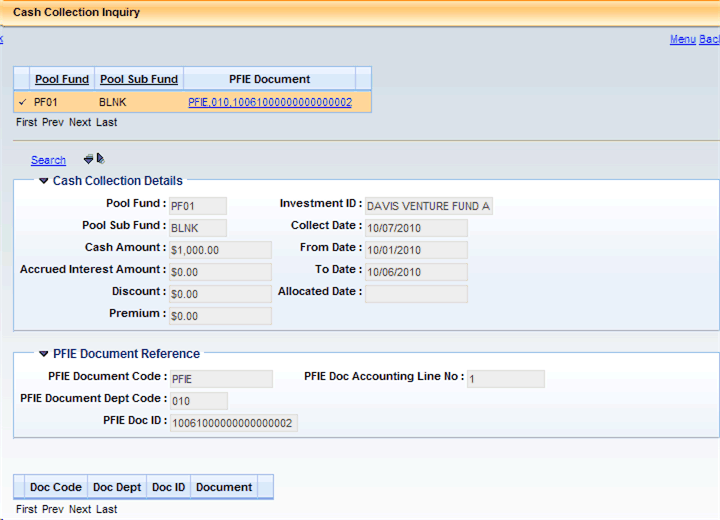This screenshot has width=720, height=520.
Task: Collapse the Cash Collection Details section
Action: tap(44, 181)
